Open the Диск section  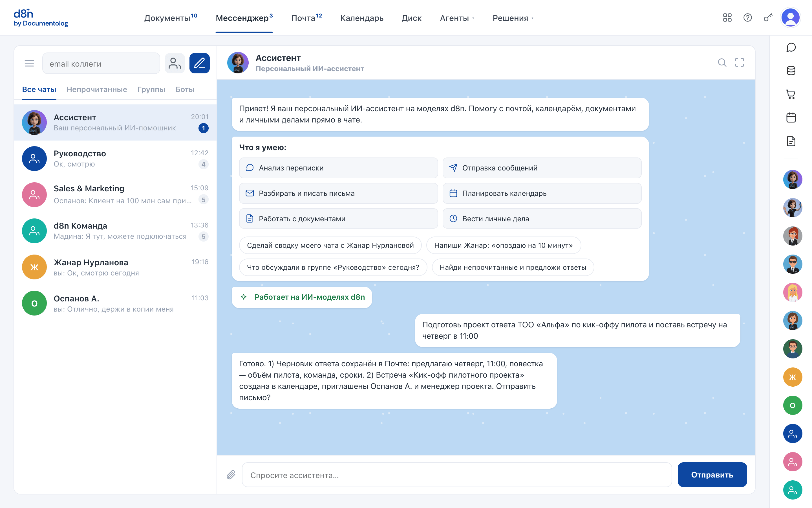pos(411,18)
